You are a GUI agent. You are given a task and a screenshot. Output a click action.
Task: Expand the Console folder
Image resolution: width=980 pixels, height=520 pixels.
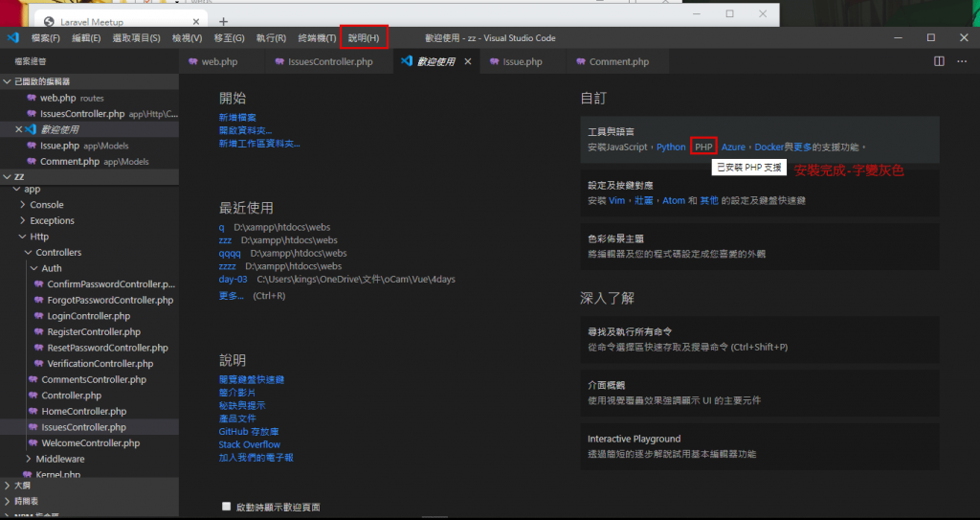point(23,205)
